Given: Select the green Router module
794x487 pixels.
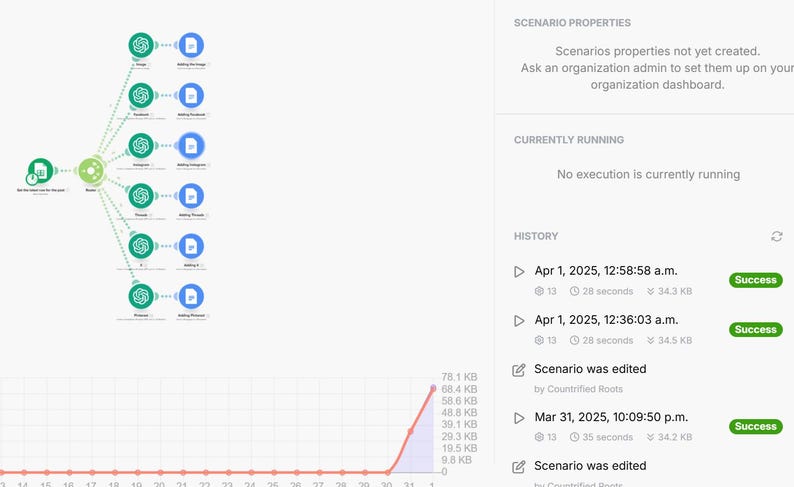Looking at the screenshot, I should [x=91, y=171].
